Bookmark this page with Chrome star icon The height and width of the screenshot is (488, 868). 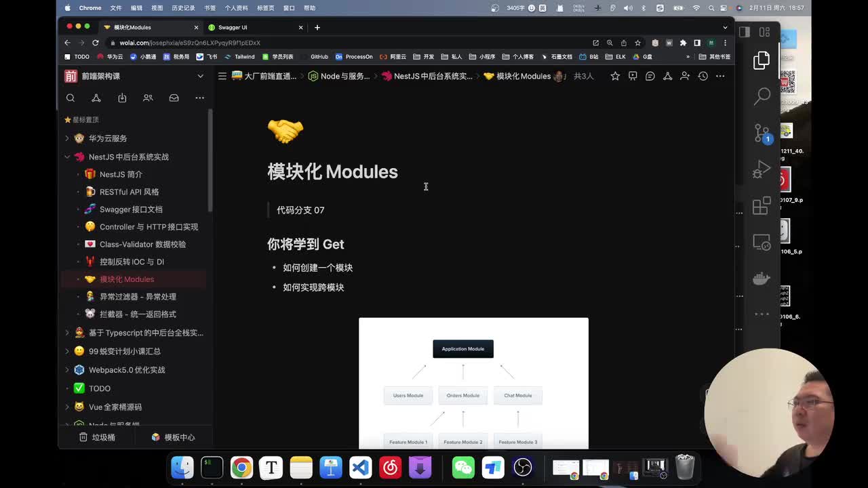point(637,43)
